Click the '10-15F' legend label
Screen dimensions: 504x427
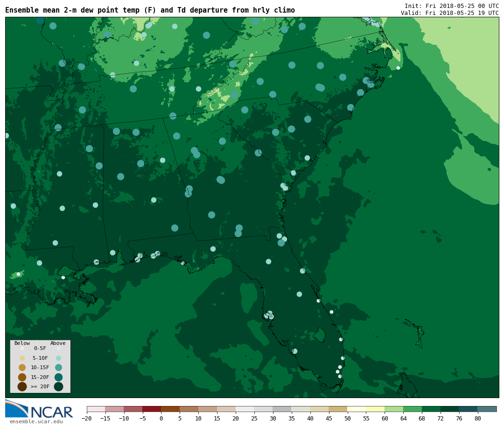(40, 367)
